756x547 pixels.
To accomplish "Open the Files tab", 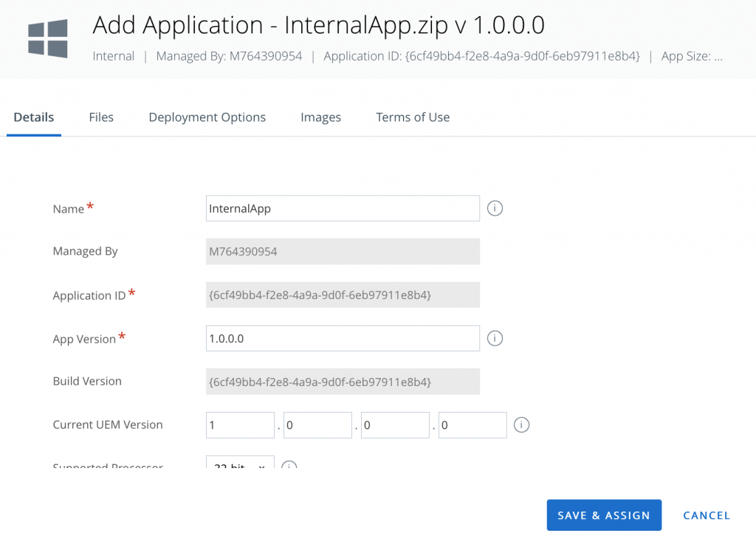I will click(101, 117).
